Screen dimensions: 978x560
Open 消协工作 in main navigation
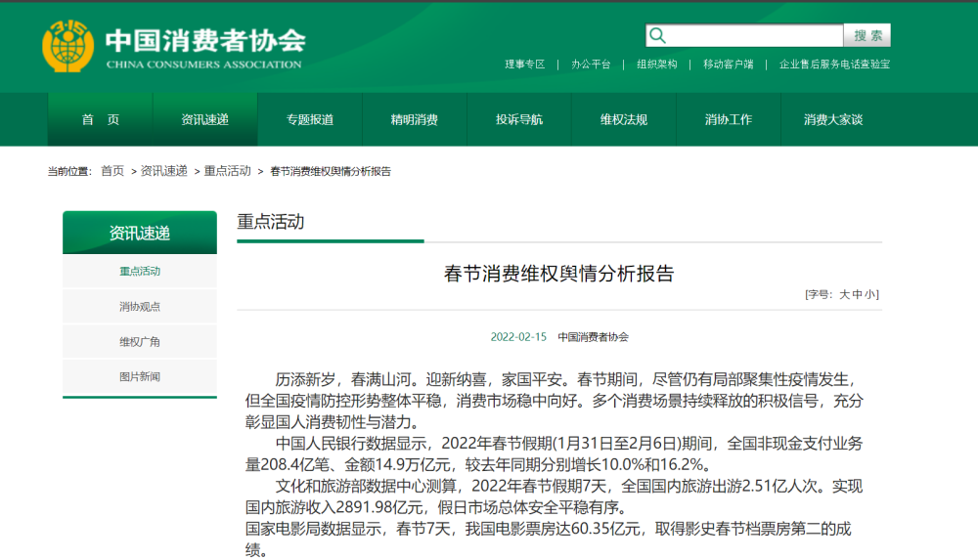pyautogui.click(x=729, y=120)
